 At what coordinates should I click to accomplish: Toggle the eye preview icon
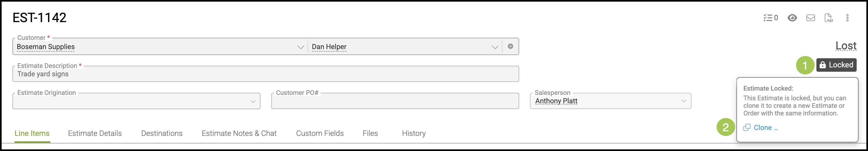pos(792,18)
